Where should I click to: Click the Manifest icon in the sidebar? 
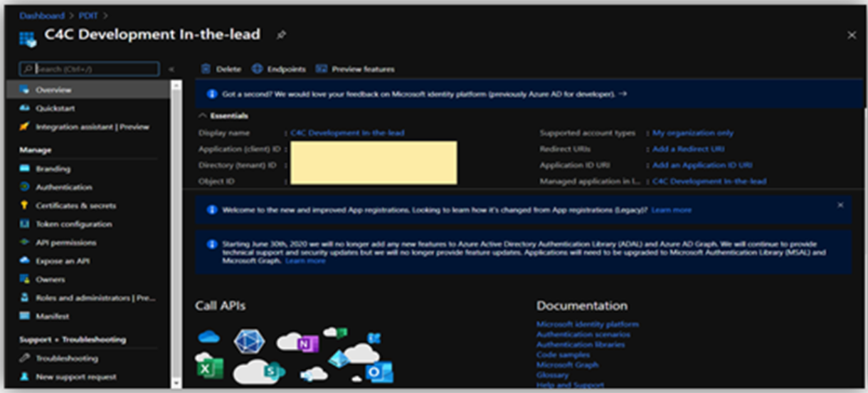pos(24,316)
